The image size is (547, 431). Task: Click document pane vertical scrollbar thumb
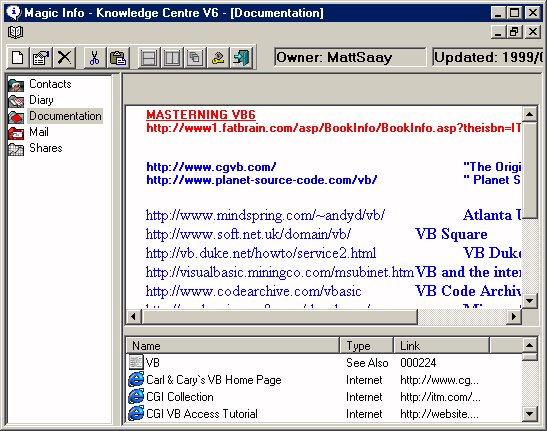(530, 170)
